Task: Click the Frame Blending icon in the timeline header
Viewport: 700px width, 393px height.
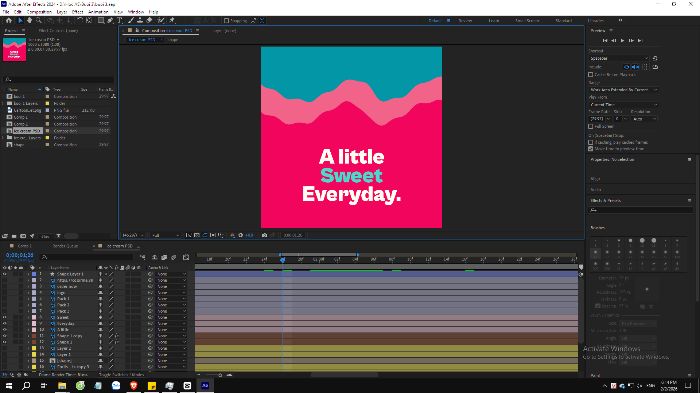Action: [x=164, y=257]
